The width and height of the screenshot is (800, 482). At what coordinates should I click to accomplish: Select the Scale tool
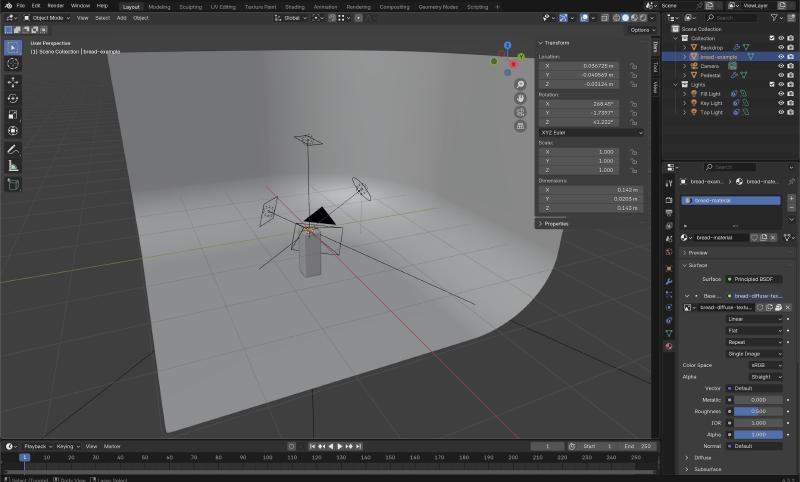(13, 115)
